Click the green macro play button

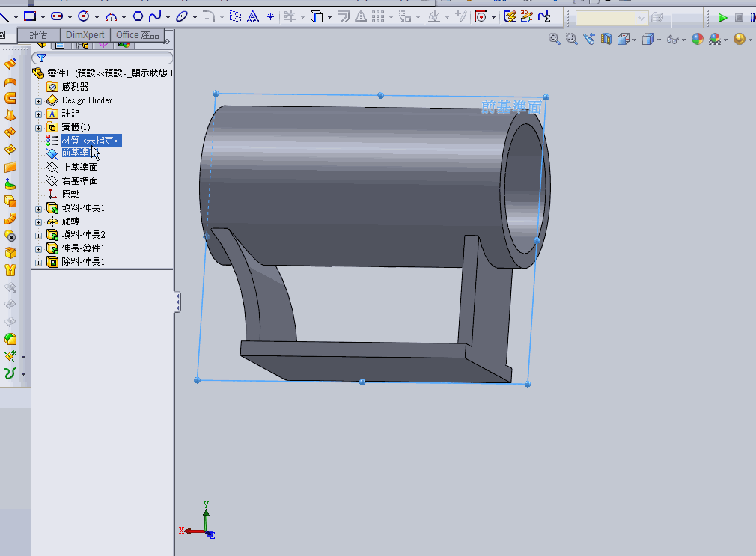tap(722, 18)
